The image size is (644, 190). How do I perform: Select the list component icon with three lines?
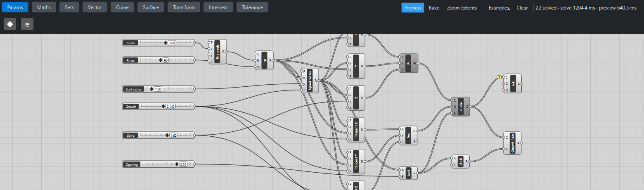[27, 24]
